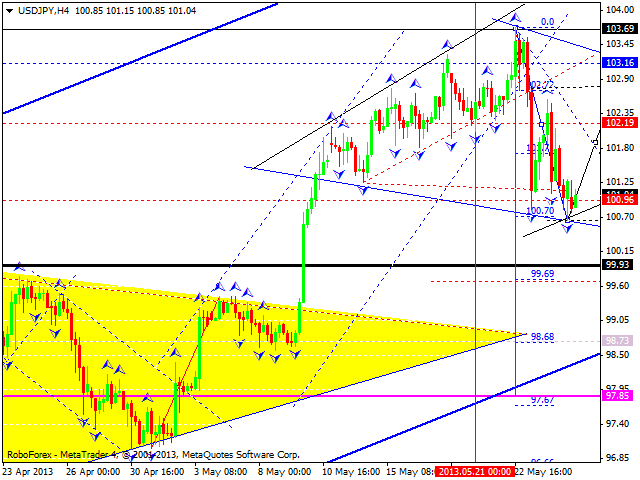Click the 99.60 price on the axis

click(x=618, y=286)
